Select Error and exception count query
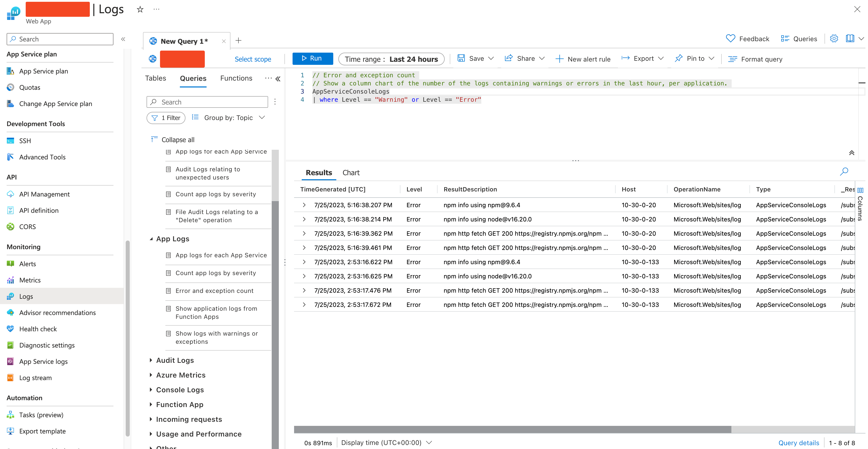 [x=214, y=291]
